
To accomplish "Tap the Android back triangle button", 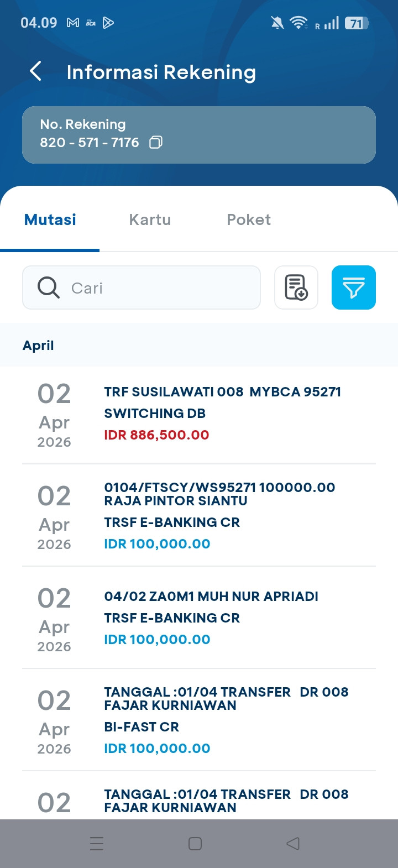I will point(293,844).
